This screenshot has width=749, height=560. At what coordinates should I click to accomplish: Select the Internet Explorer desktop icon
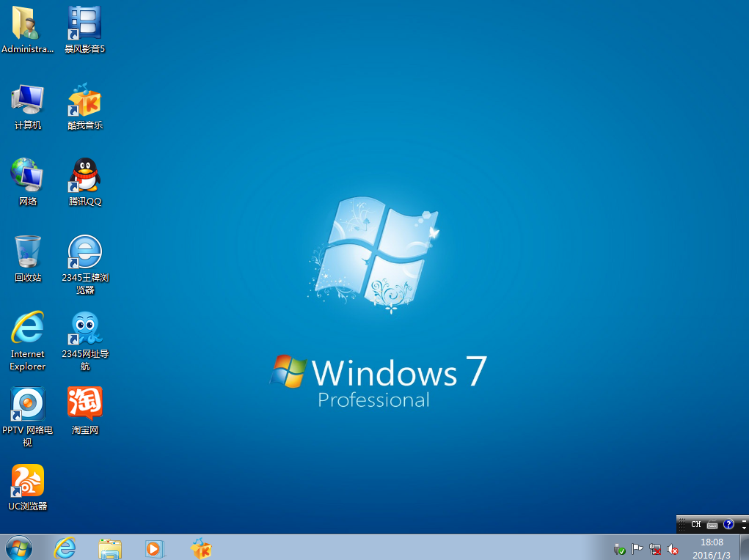27,342
